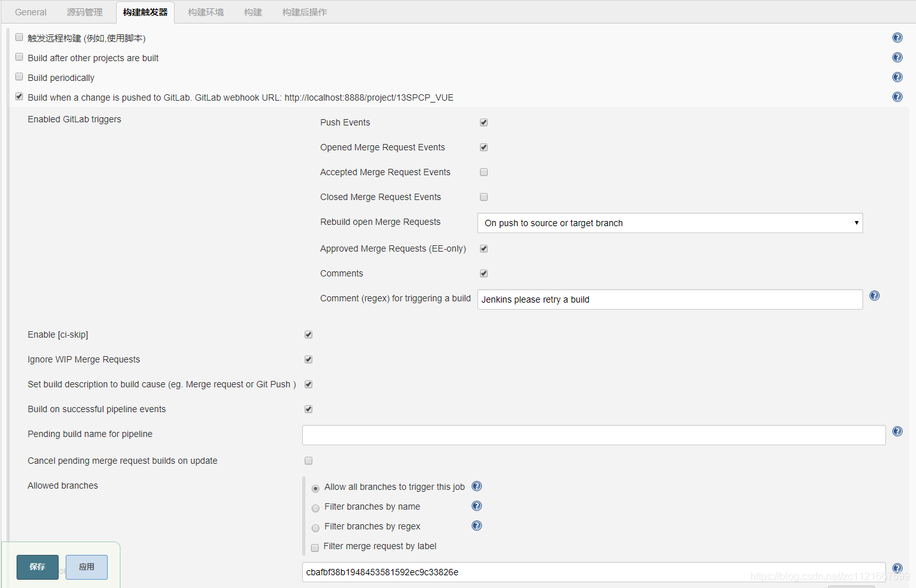The image size is (916, 588).
Task: Open help for Allow all branches option
Action: pos(477,486)
